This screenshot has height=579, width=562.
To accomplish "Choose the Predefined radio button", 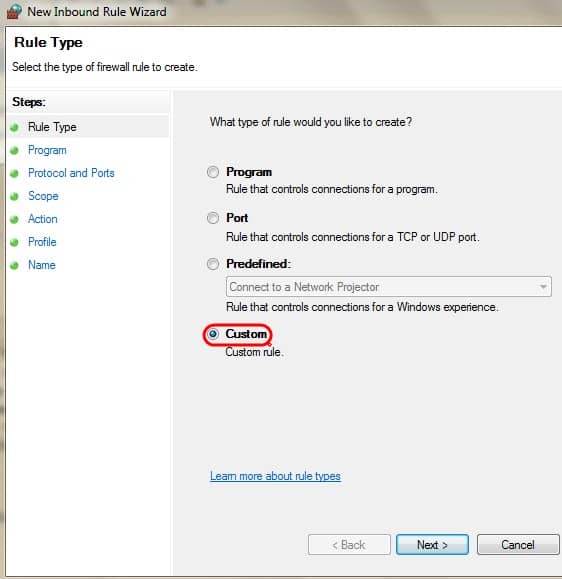I will 213,264.
